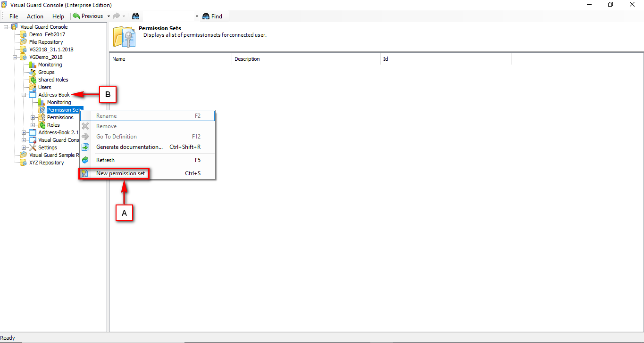Select the Shared Roles tree label
644x343 pixels.
point(53,80)
